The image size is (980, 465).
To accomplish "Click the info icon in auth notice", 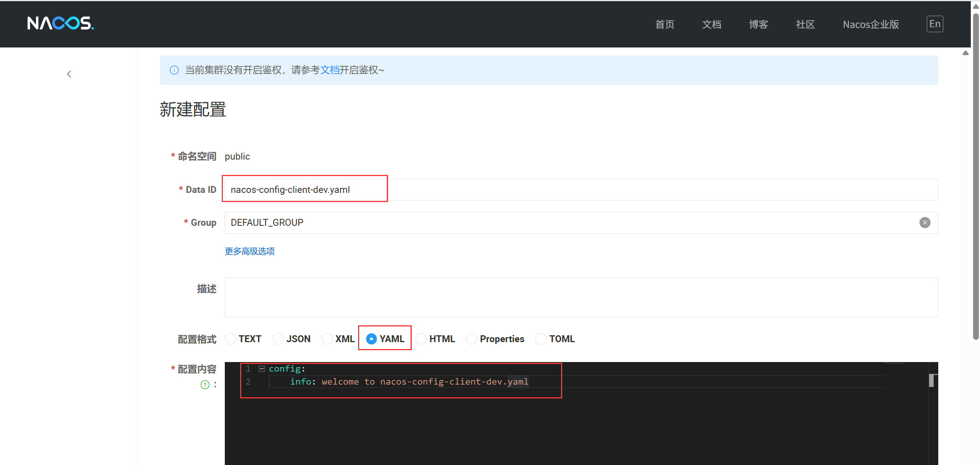I will point(174,70).
